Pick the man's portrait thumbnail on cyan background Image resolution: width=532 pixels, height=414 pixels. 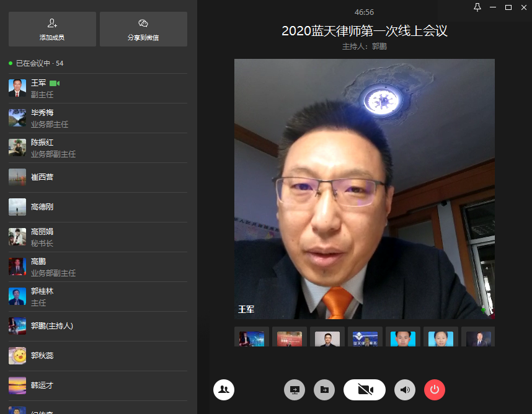[403, 337]
